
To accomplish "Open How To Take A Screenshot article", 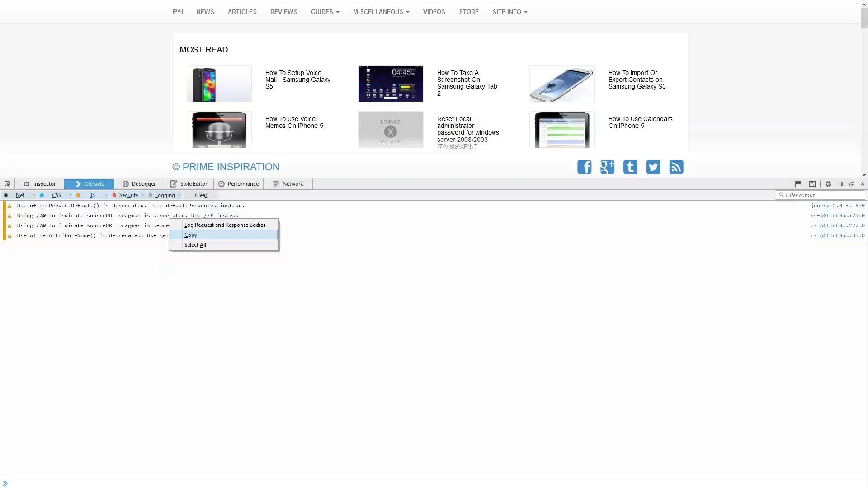I will coord(467,83).
